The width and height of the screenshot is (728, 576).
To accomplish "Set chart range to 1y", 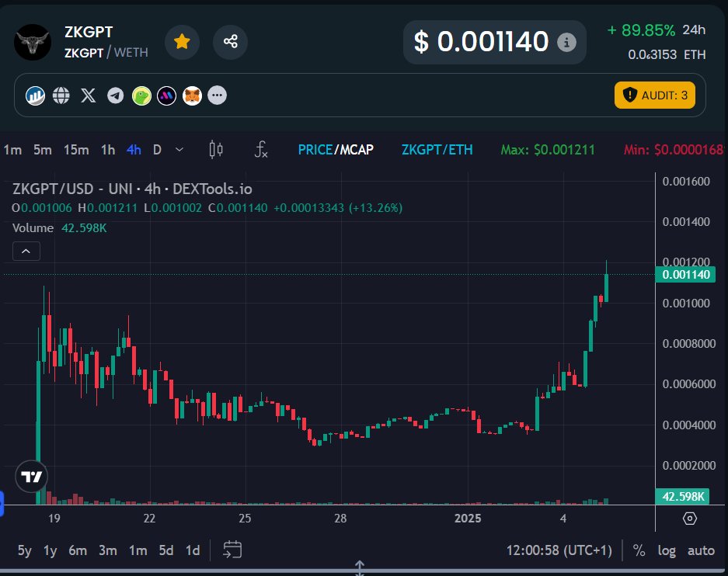I will tap(51, 550).
